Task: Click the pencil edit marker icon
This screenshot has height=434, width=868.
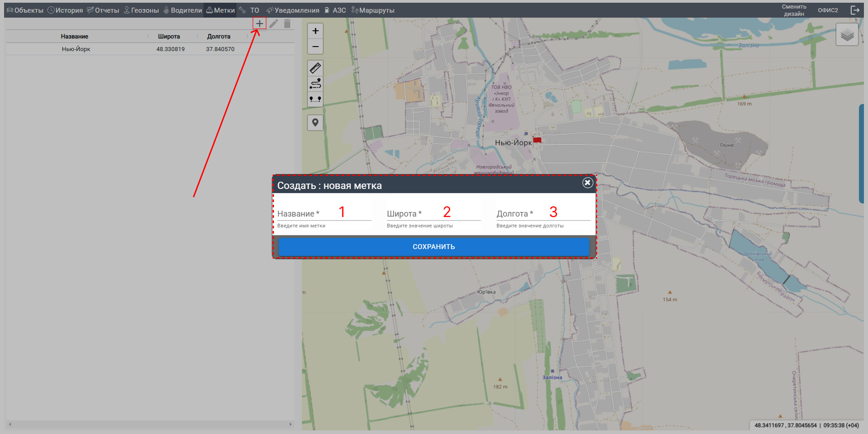Action: point(274,24)
